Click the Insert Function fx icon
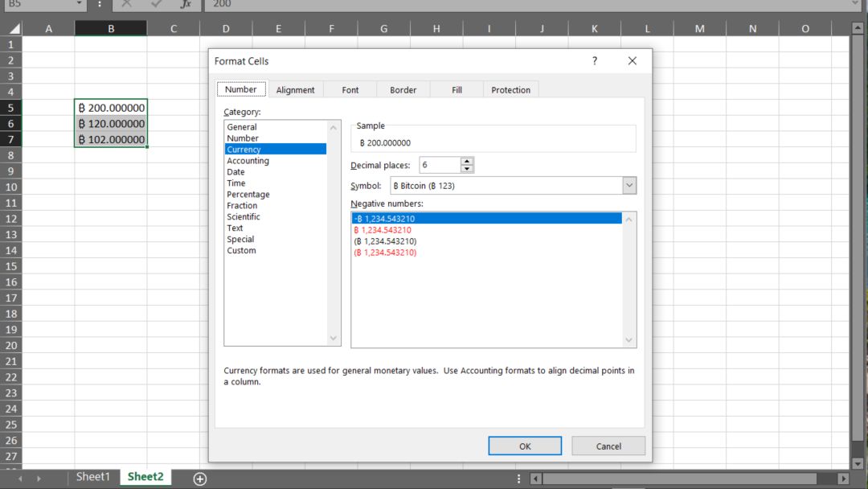868x489 pixels. (x=186, y=4)
